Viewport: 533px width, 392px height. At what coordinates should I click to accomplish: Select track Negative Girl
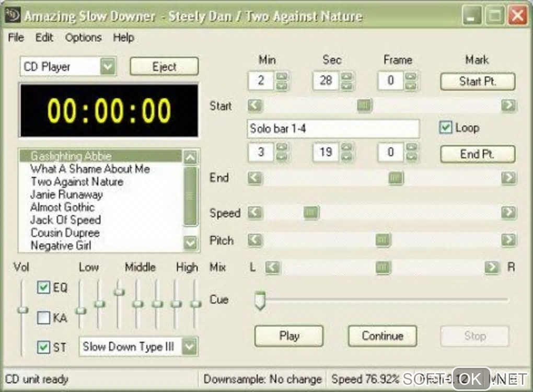click(101, 246)
